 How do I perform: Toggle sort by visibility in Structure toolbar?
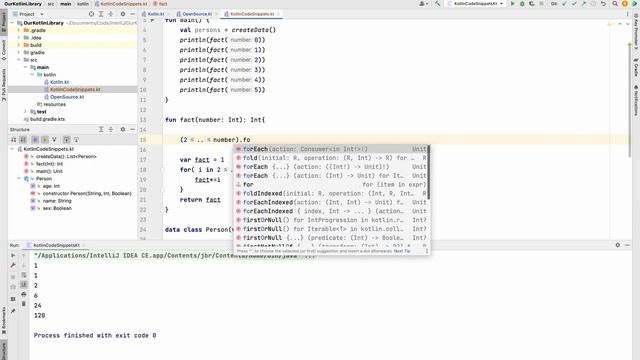click(13, 140)
